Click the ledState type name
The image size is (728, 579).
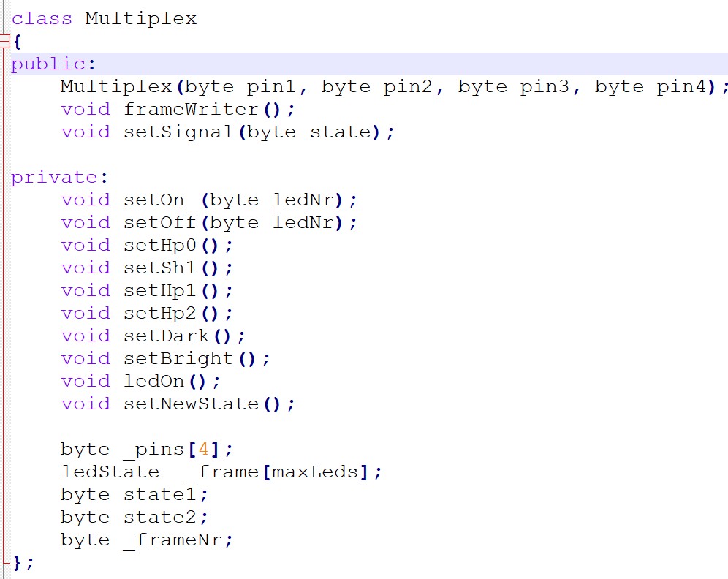tap(110, 472)
